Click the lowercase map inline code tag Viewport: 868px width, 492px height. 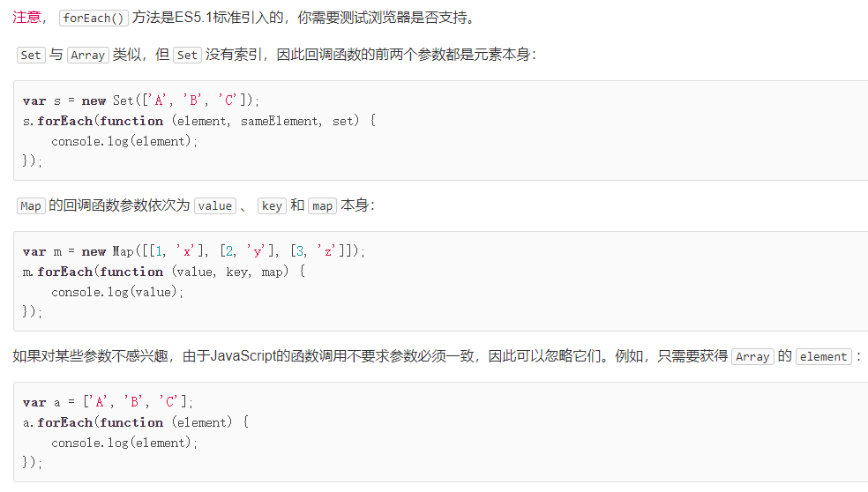click(x=322, y=205)
